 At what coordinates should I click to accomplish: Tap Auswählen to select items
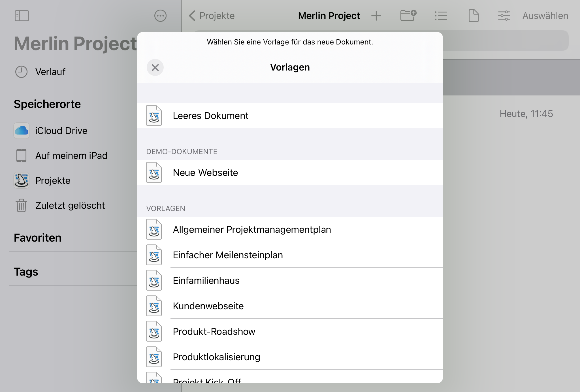point(545,16)
